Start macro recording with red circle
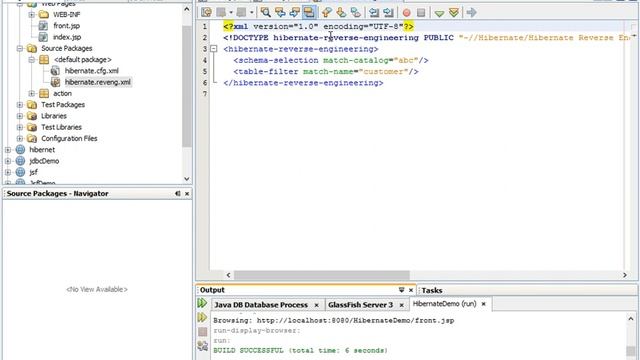The height and width of the screenshot is (360, 640). click(x=406, y=13)
